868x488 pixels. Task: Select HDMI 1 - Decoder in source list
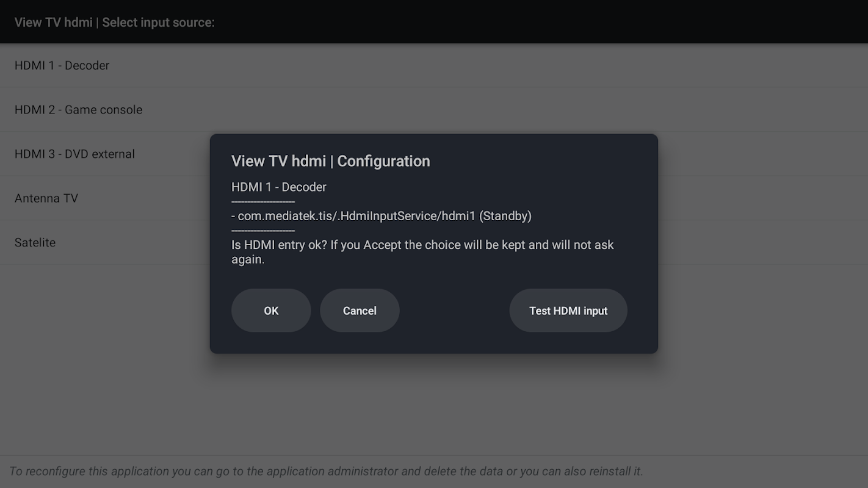point(62,65)
